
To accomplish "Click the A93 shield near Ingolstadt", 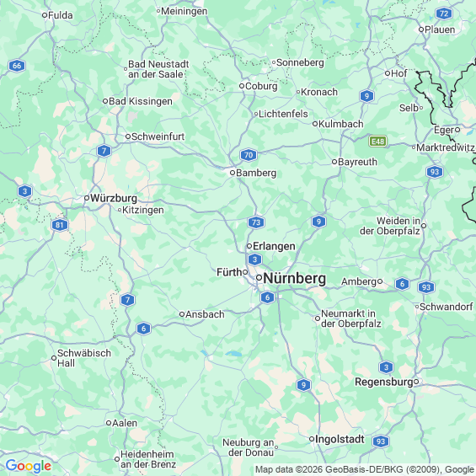I will click(381, 441).
